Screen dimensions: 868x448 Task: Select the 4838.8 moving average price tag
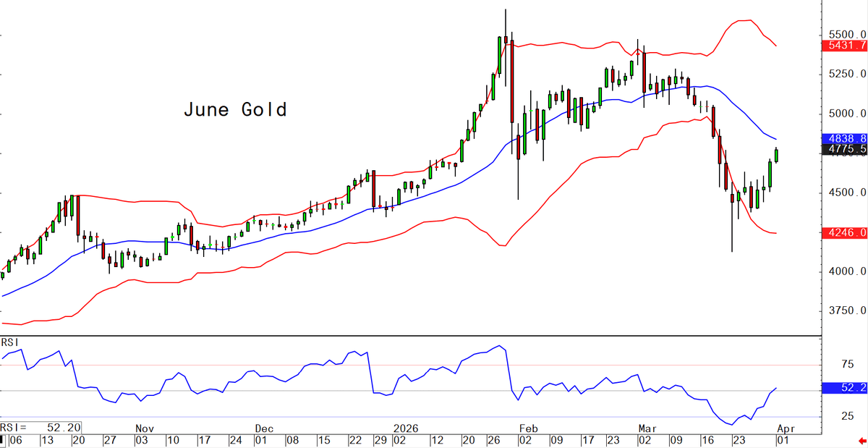point(845,138)
